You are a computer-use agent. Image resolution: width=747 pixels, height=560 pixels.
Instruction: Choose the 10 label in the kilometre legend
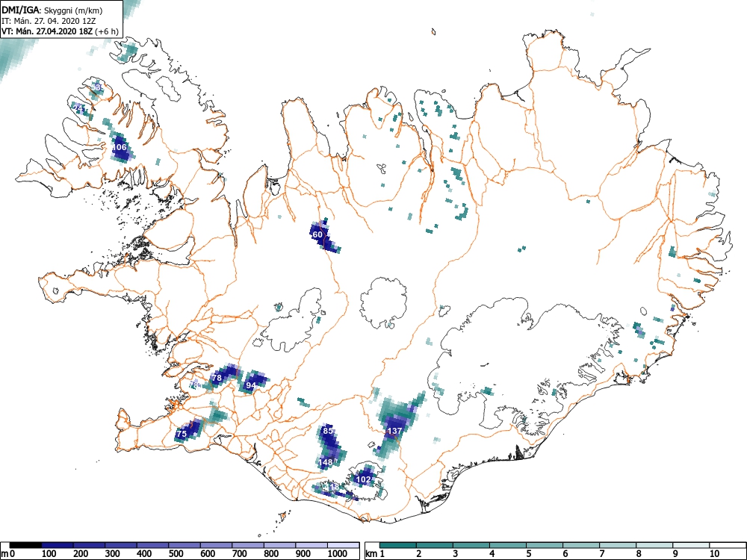click(713, 554)
